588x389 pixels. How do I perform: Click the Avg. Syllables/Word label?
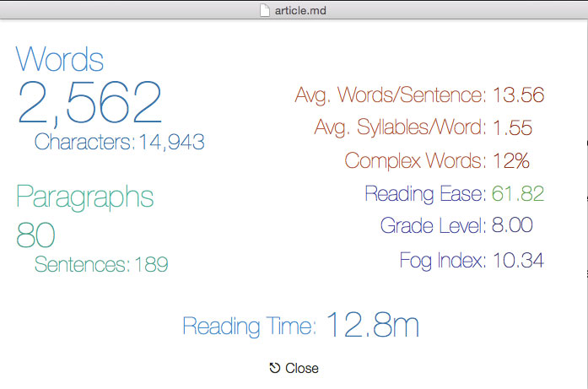click(400, 127)
